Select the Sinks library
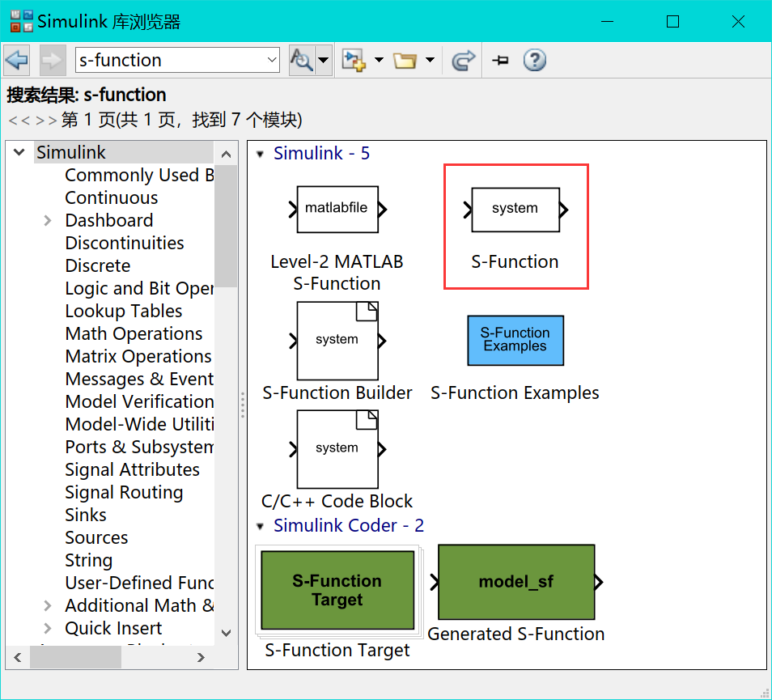The width and height of the screenshot is (772, 700). [86, 515]
